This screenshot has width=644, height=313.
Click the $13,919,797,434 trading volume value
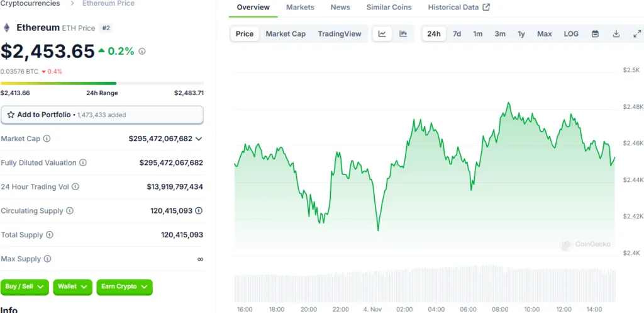(x=175, y=187)
